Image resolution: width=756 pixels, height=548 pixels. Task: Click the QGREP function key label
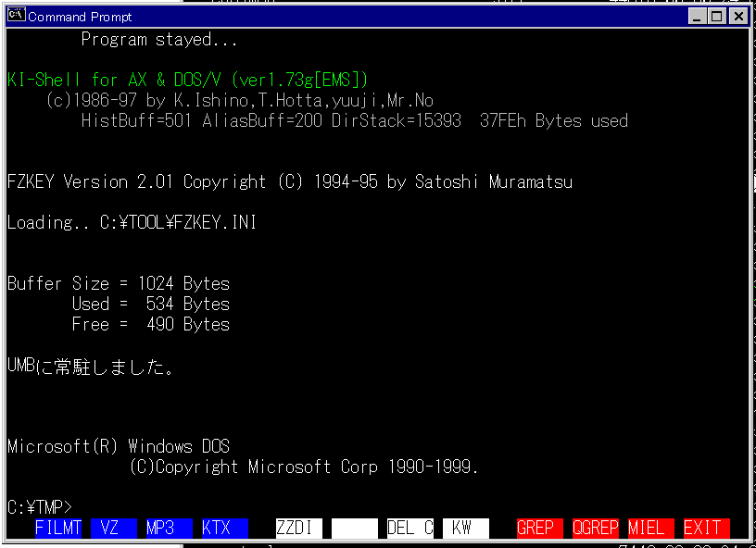pyautogui.click(x=595, y=528)
